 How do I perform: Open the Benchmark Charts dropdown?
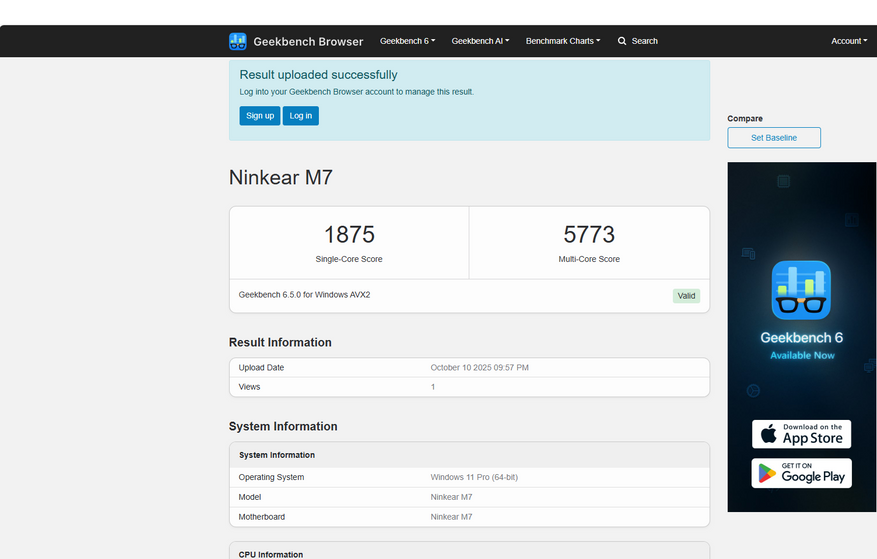point(563,41)
